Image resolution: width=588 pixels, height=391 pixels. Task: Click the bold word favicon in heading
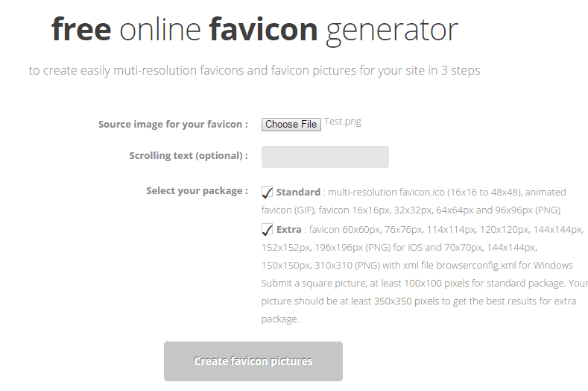[263, 29]
